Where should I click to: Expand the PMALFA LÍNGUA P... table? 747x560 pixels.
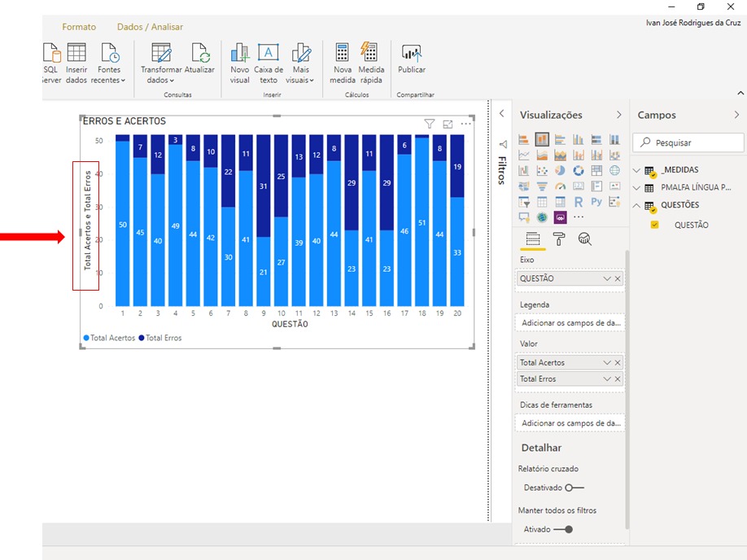[x=636, y=188]
